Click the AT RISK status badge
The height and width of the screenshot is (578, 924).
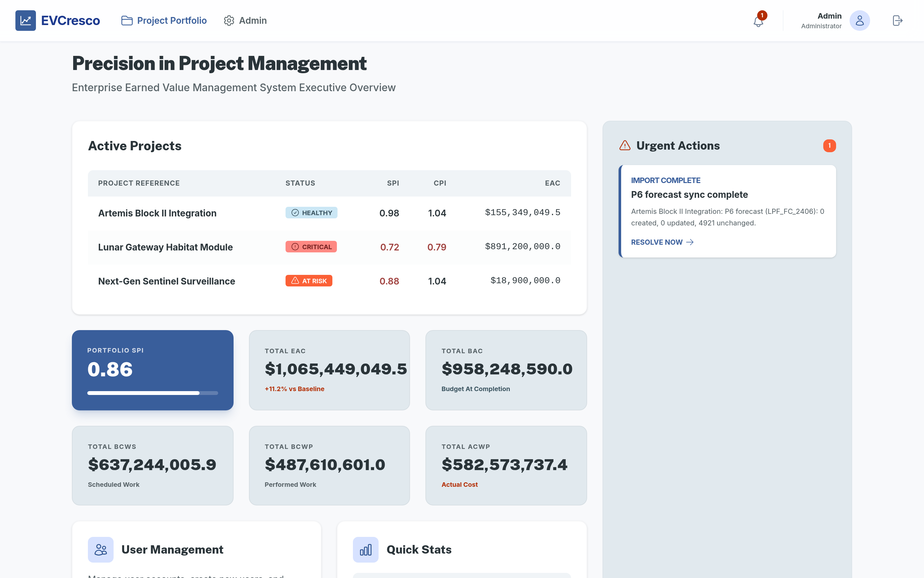309,281
